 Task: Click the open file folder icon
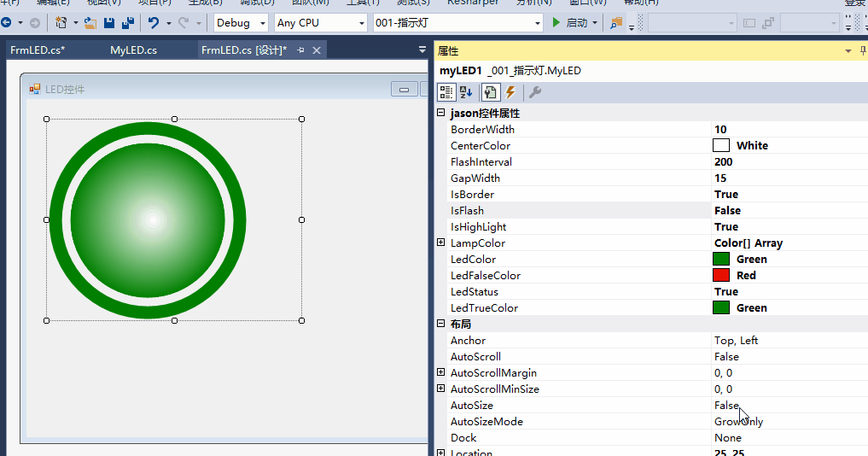pos(90,23)
